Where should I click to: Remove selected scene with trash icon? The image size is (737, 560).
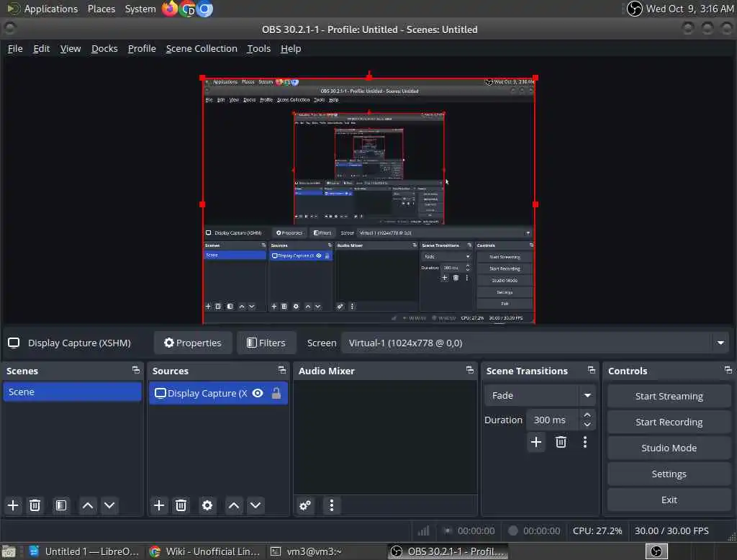[x=35, y=505]
